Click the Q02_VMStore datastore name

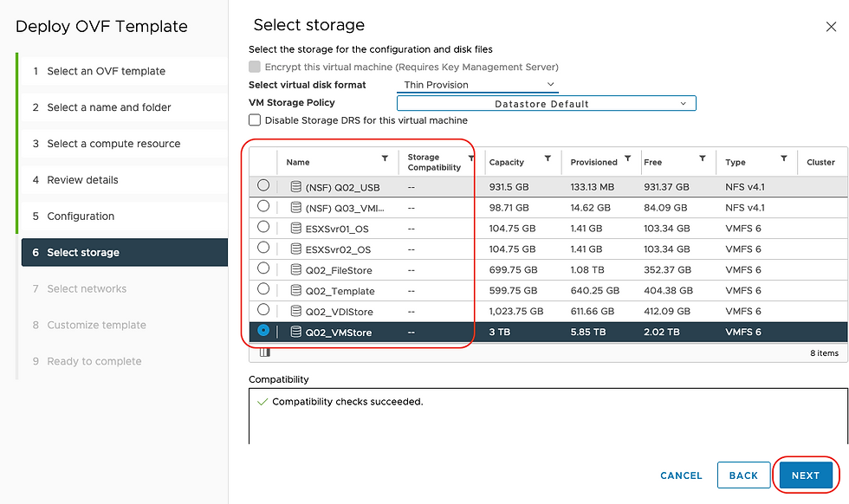coord(339,333)
